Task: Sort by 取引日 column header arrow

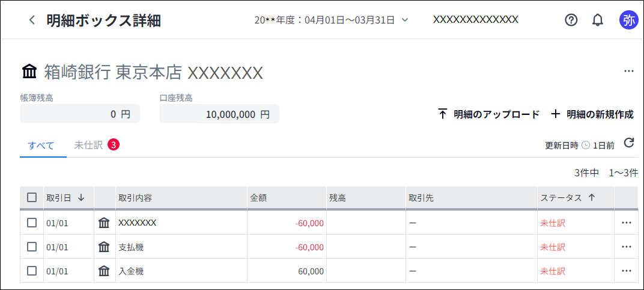Action: click(x=81, y=198)
